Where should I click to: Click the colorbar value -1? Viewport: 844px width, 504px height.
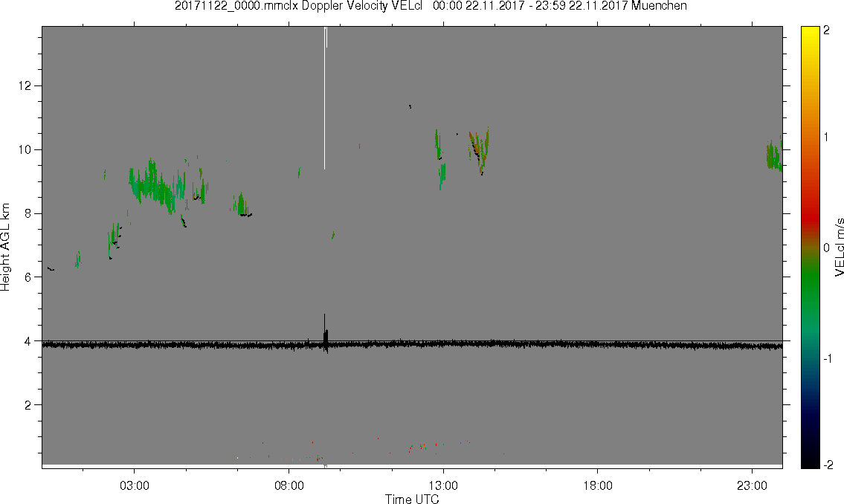(x=828, y=359)
